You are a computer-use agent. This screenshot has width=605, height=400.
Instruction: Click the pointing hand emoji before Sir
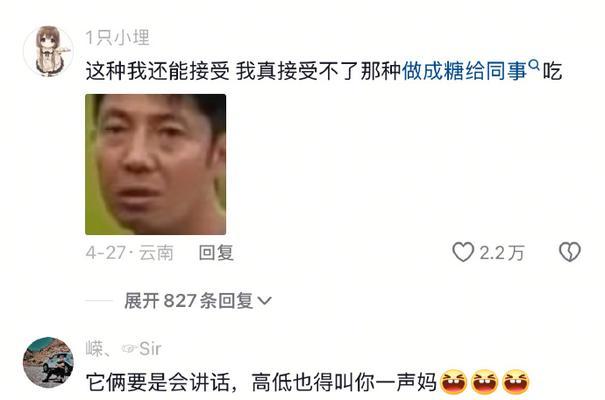pyautogui.click(x=129, y=349)
